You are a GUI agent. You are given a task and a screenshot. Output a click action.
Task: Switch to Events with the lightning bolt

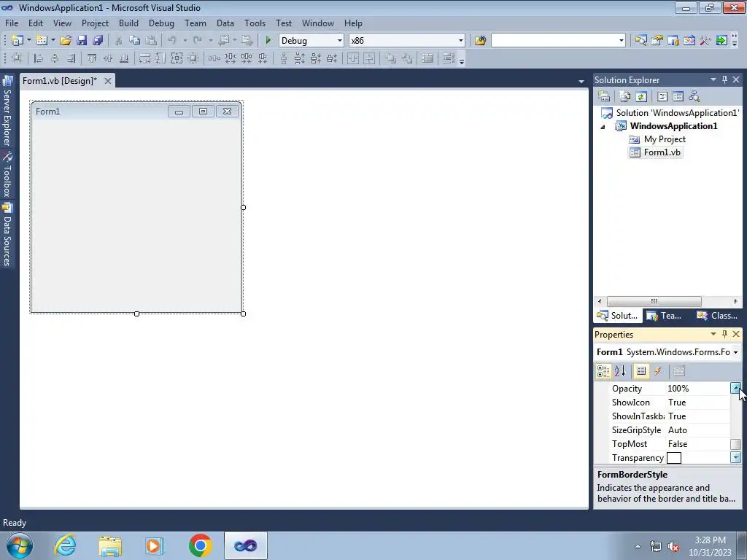coord(657,371)
